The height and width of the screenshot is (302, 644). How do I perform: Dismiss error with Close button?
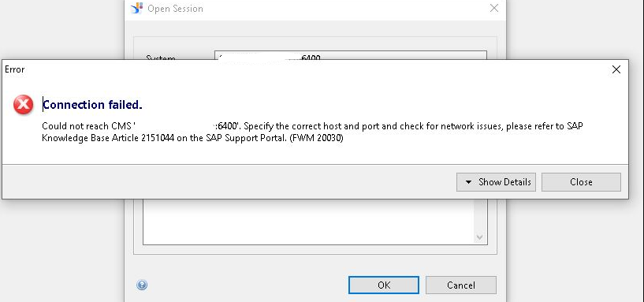[581, 182]
